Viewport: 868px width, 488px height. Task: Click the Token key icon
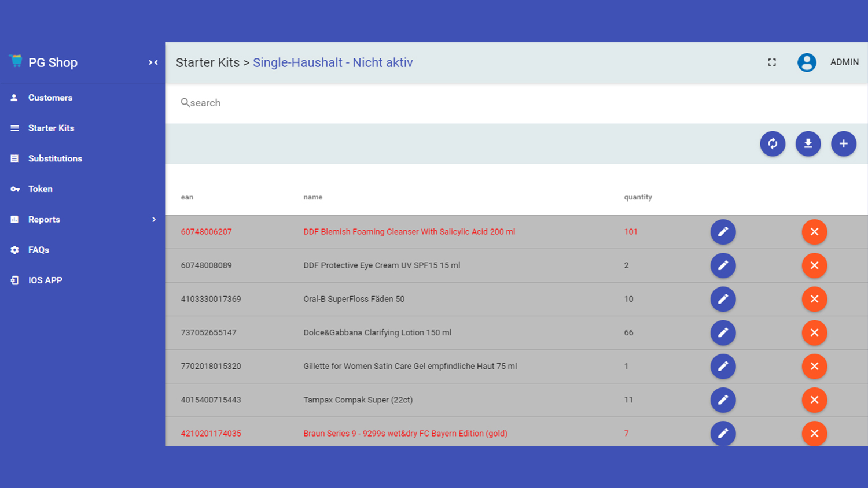coord(15,189)
